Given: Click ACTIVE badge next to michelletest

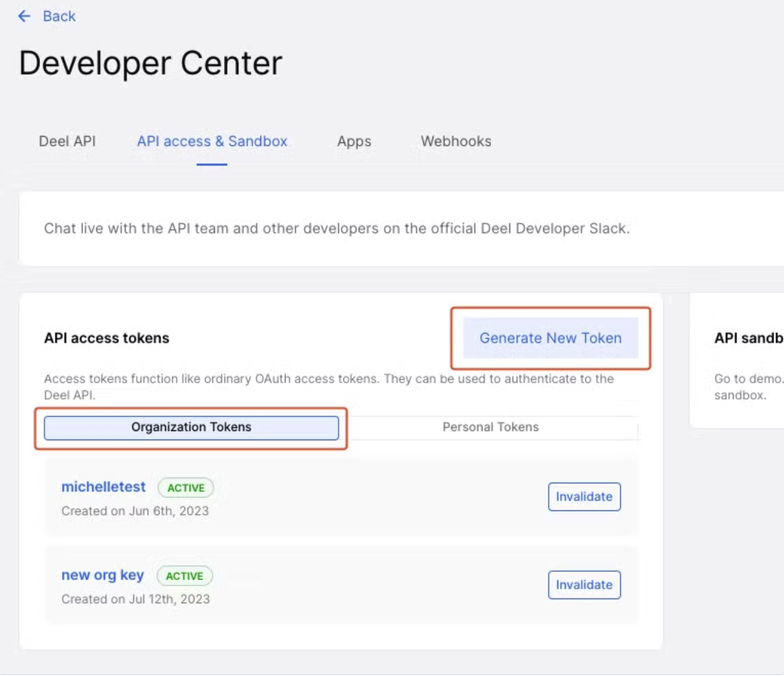Looking at the screenshot, I should 186,488.
